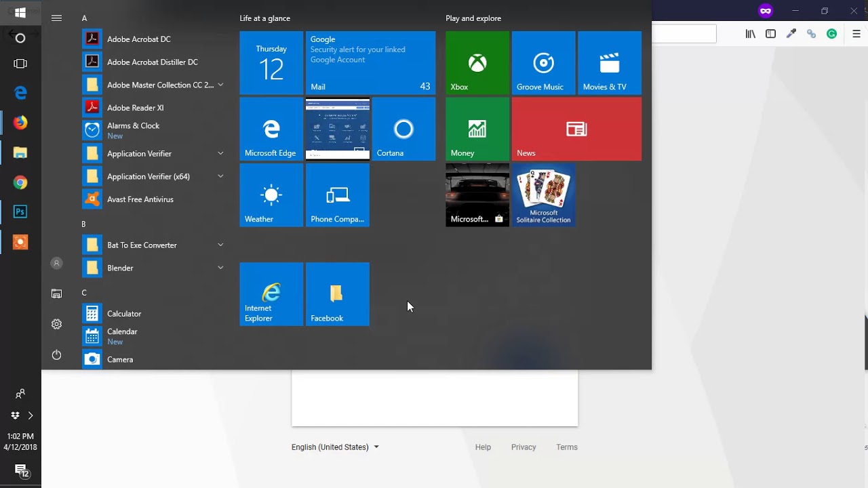Launch Microsoft Edge tile
The height and width of the screenshot is (488, 868).
pyautogui.click(x=271, y=129)
